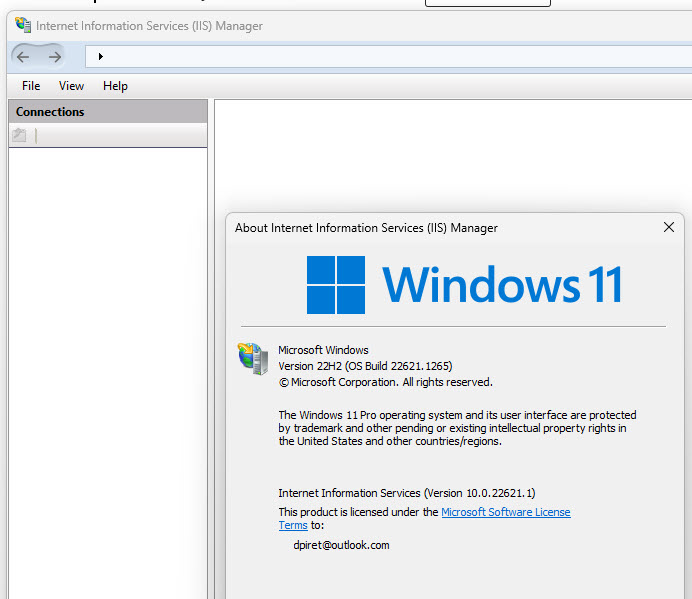Image resolution: width=692 pixels, height=599 pixels.
Task: Click the Connections panel header
Action: (108, 112)
